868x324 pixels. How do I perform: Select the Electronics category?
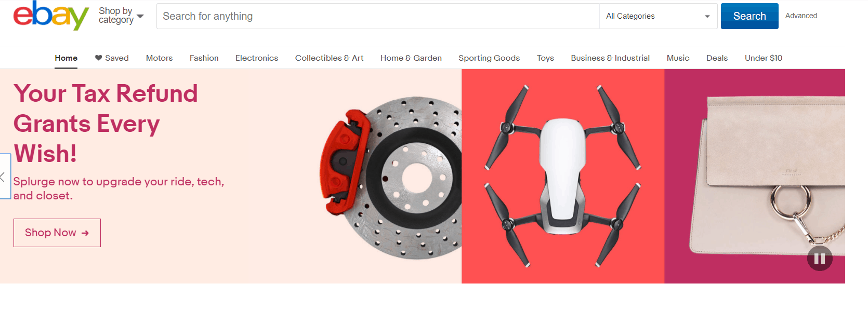click(257, 58)
